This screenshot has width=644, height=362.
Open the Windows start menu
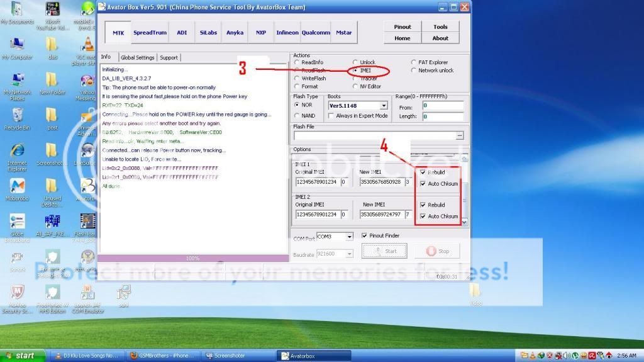click(x=23, y=356)
